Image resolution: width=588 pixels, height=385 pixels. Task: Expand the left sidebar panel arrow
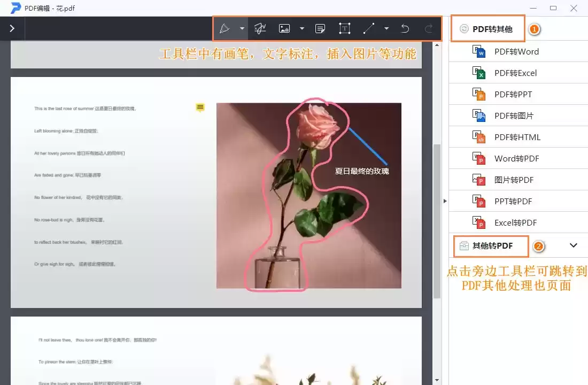(12, 28)
